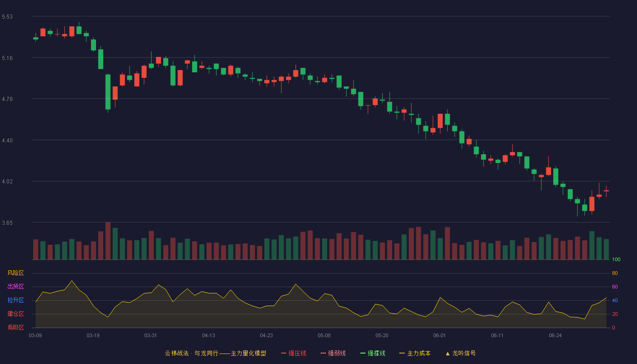The width and height of the screenshot is (637, 364).
Task: Toggle the 主力成本 legend series
Action: (x=415, y=353)
